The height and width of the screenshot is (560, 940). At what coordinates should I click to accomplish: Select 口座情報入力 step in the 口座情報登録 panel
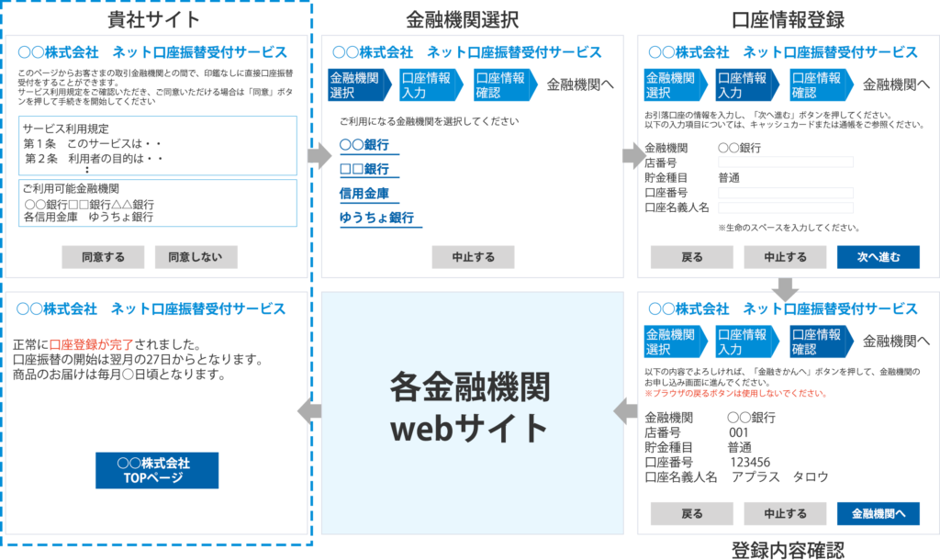tap(746, 84)
